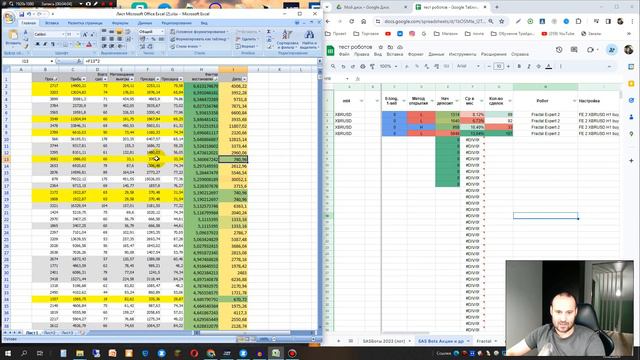Open zoom 100% dropdown in Sheets toolbar
Screen dimensions: 640x360
click(388, 66)
